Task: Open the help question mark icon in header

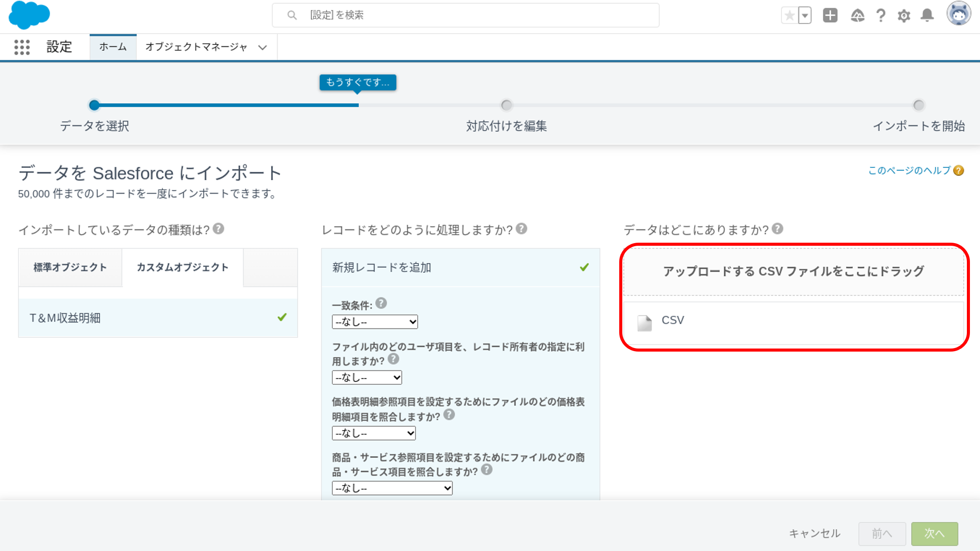Action: [x=881, y=16]
